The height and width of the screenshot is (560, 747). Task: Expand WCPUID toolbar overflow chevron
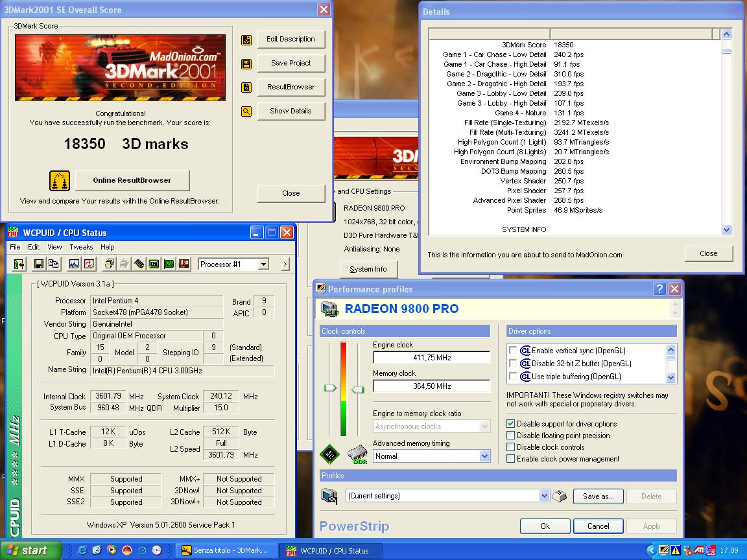(285, 264)
